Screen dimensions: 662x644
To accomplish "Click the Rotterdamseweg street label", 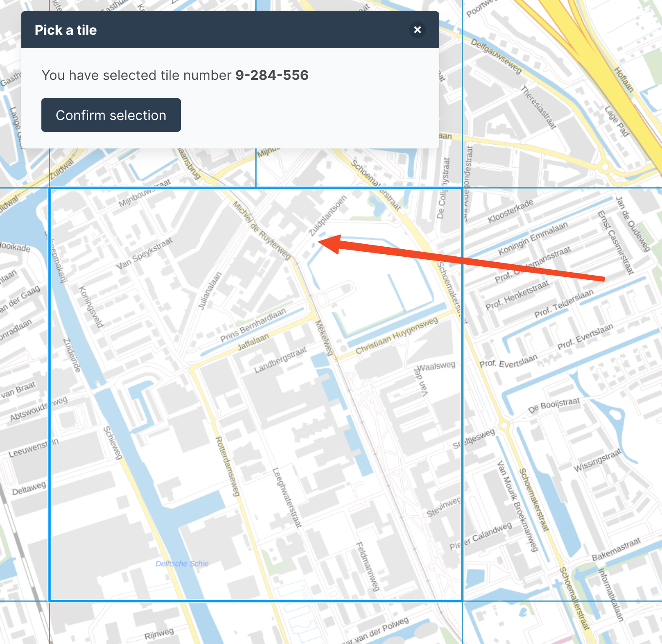I will point(227,466).
